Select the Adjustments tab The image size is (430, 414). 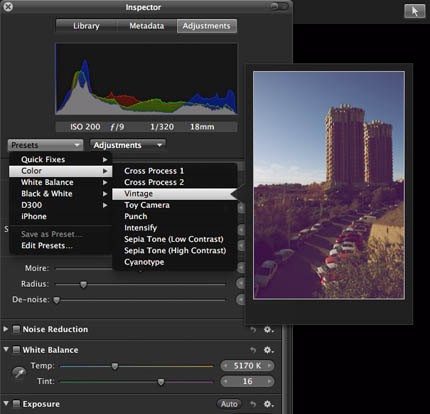[207, 26]
